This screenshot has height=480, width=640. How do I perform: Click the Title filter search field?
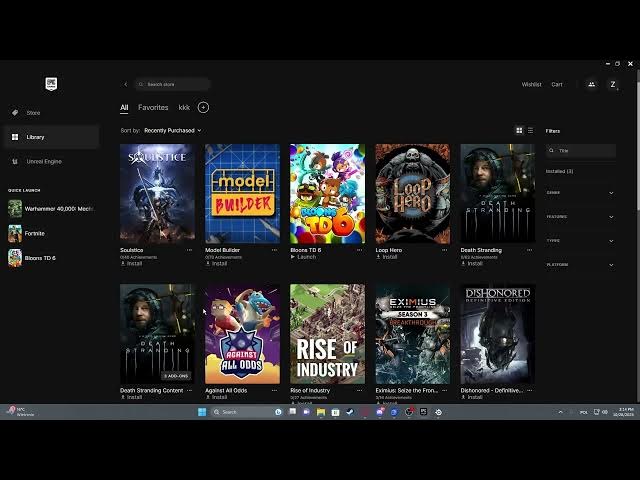click(x=581, y=151)
